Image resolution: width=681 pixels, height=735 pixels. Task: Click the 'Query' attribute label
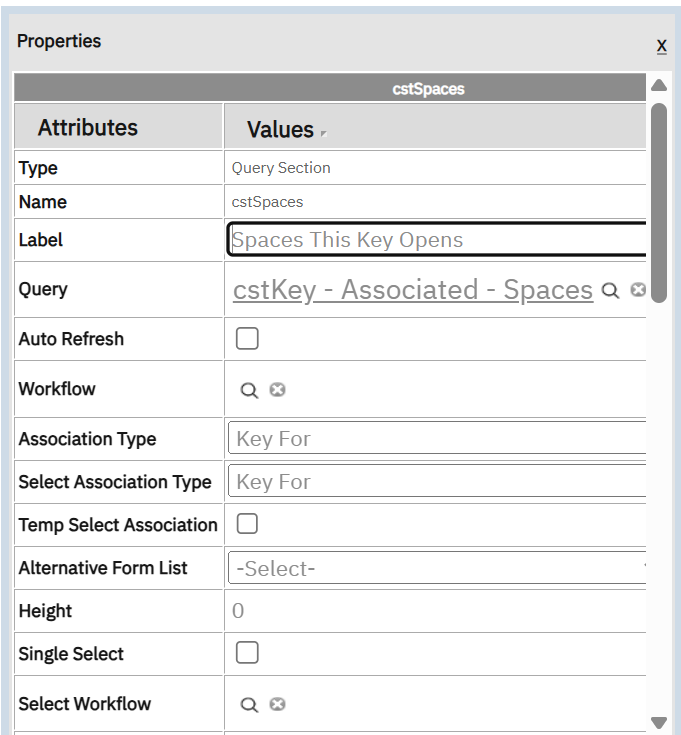[x=43, y=289]
